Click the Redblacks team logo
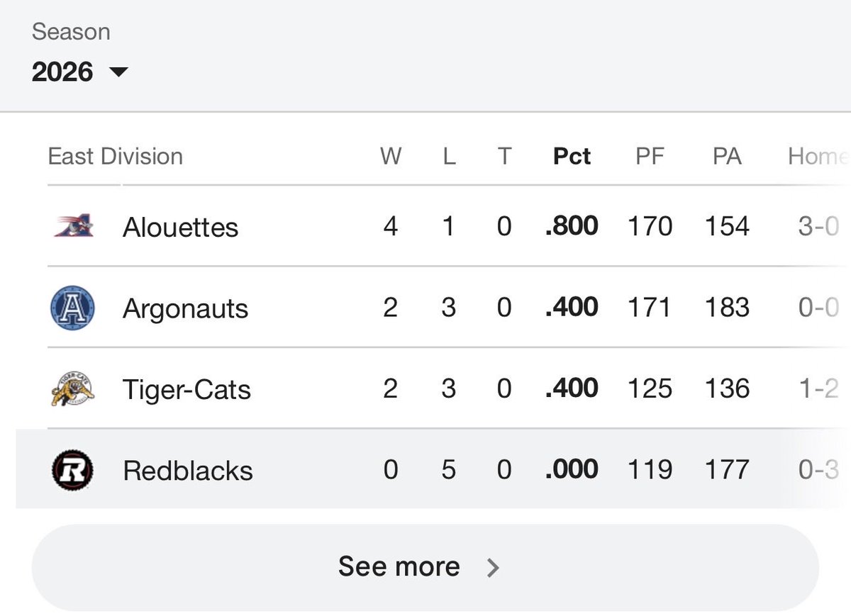 click(x=73, y=470)
